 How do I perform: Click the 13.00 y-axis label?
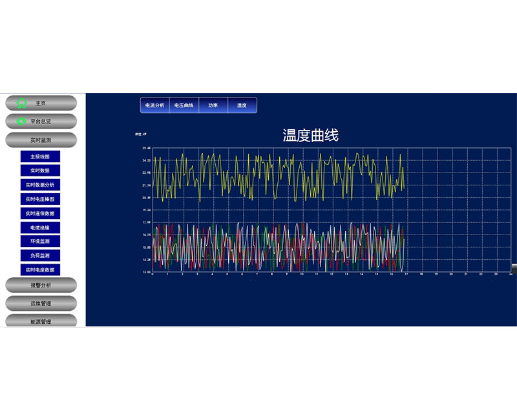click(147, 272)
